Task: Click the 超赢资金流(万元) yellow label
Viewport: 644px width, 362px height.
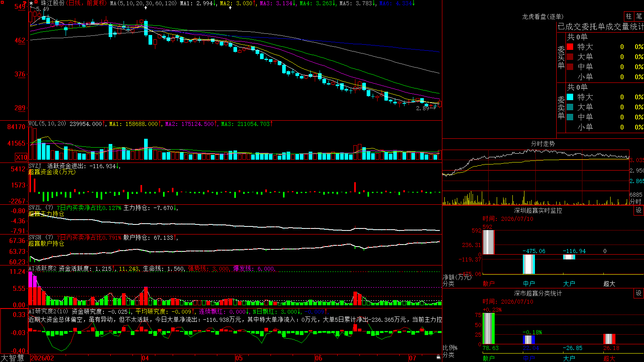Action: (x=52, y=172)
